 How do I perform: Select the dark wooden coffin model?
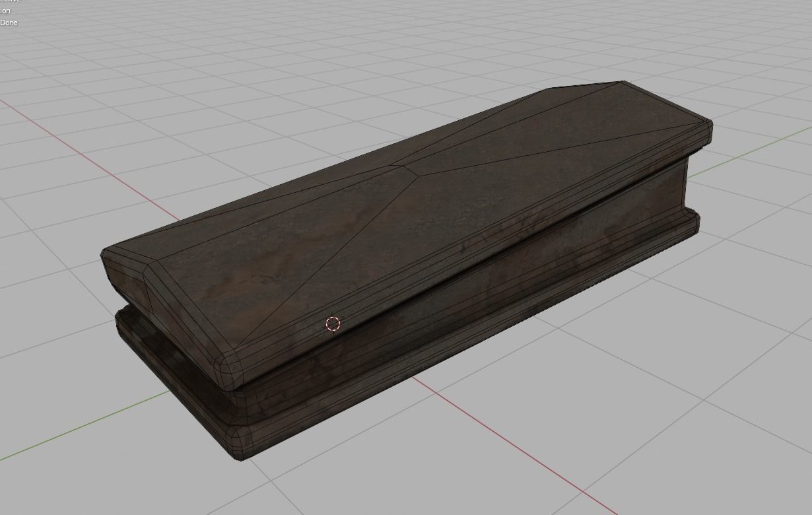[x=407, y=269]
